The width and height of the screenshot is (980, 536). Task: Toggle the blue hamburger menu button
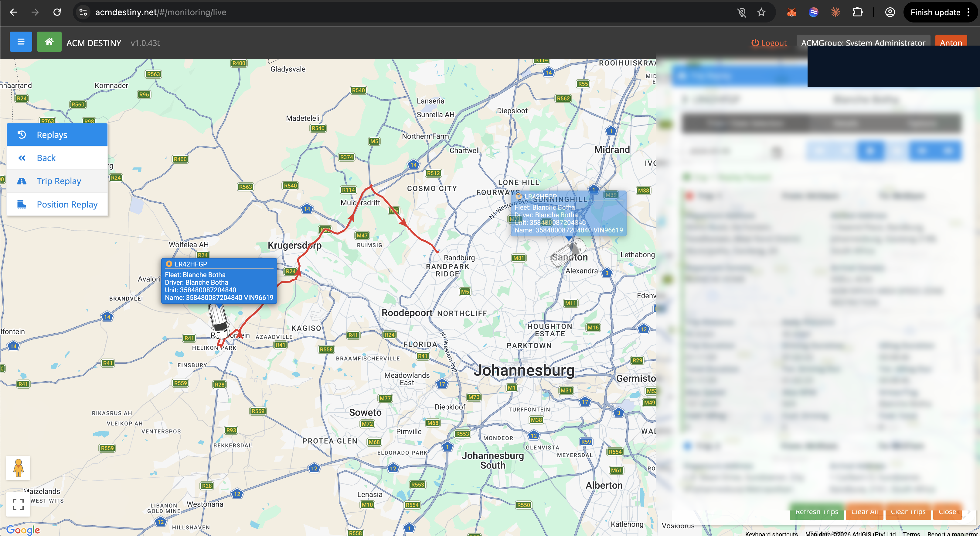pyautogui.click(x=21, y=42)
